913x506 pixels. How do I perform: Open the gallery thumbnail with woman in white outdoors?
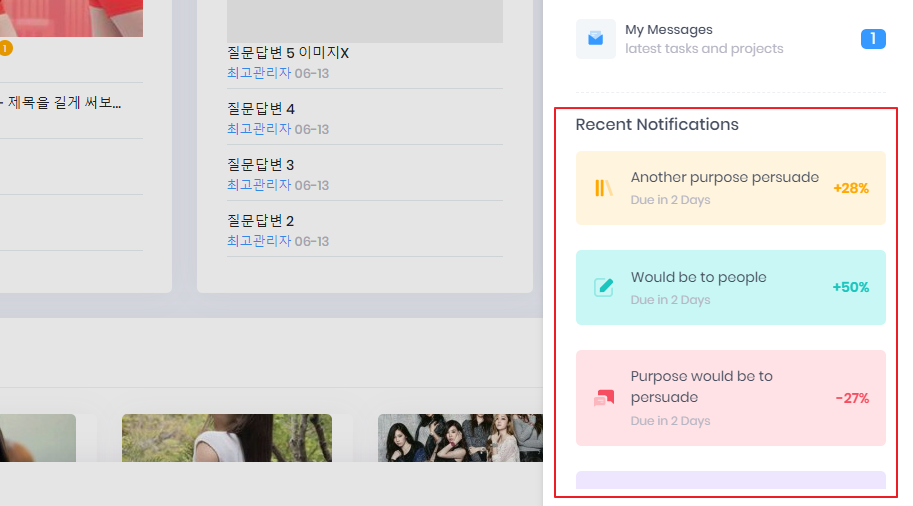pyautogui.click(x=227, y=438)
